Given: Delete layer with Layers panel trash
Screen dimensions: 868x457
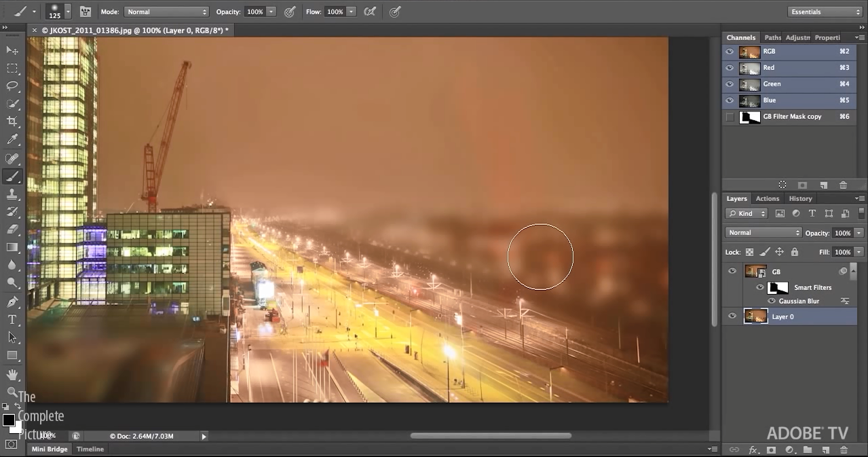Looking at the screenshot, I should tap(844, 450).
